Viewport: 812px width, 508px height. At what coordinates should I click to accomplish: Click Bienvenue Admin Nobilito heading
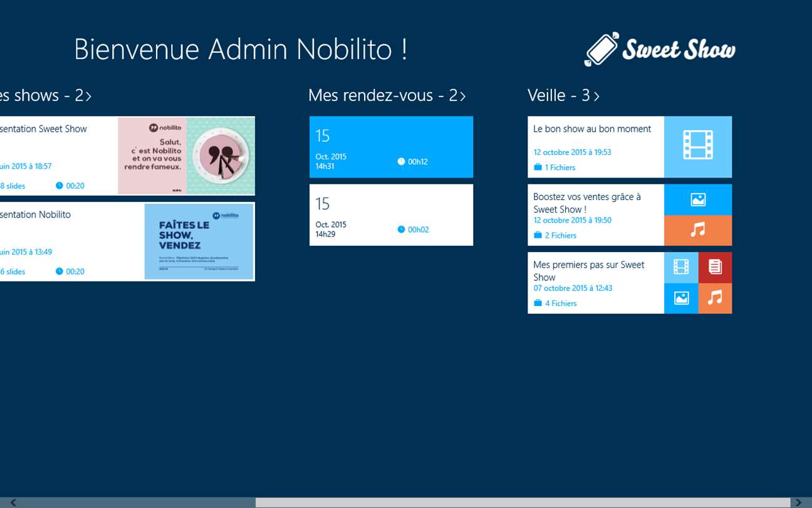coord(241,49)
